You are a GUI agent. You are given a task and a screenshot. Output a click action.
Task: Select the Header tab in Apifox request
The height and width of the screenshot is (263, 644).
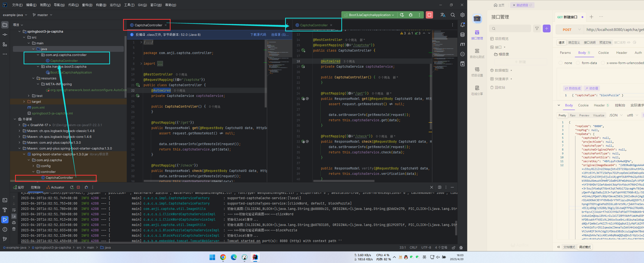pyautogui.click(x=622, y=53)
